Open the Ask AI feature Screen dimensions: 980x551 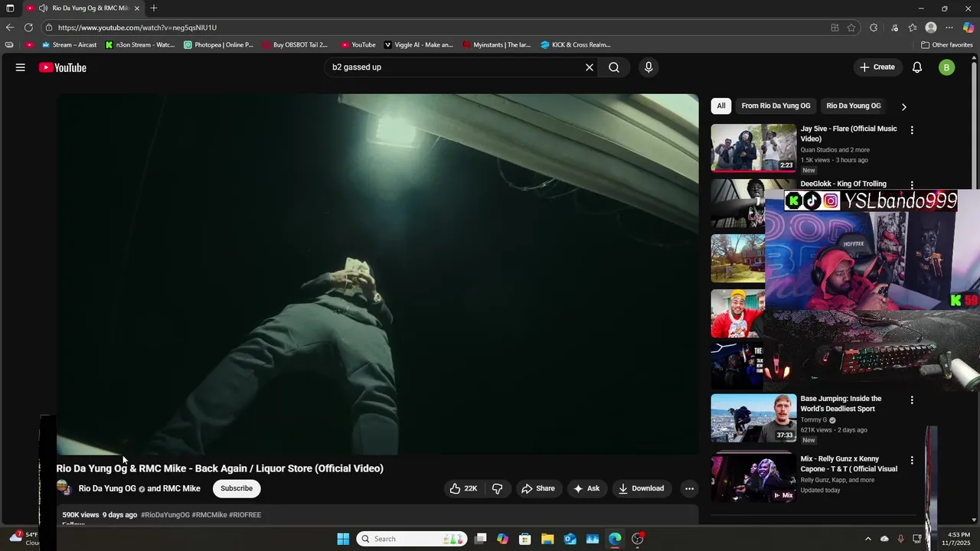pyautogui.click(x=587, y=488)
